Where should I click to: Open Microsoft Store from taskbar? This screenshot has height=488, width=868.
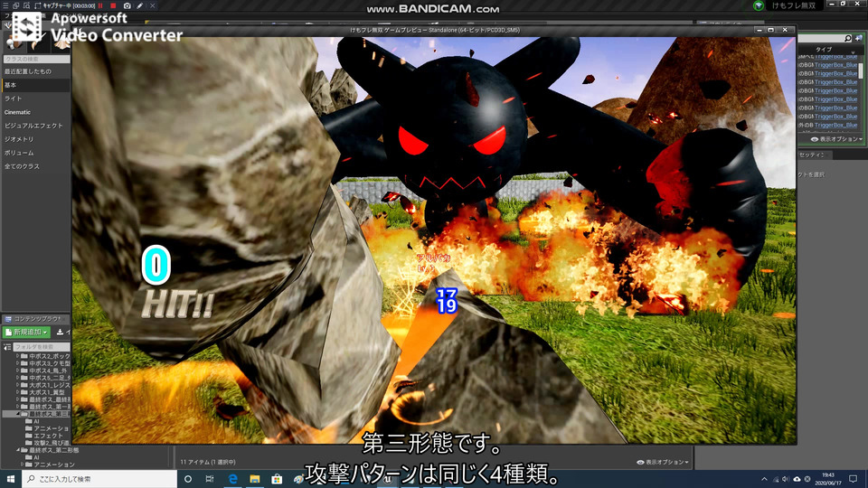277,479
